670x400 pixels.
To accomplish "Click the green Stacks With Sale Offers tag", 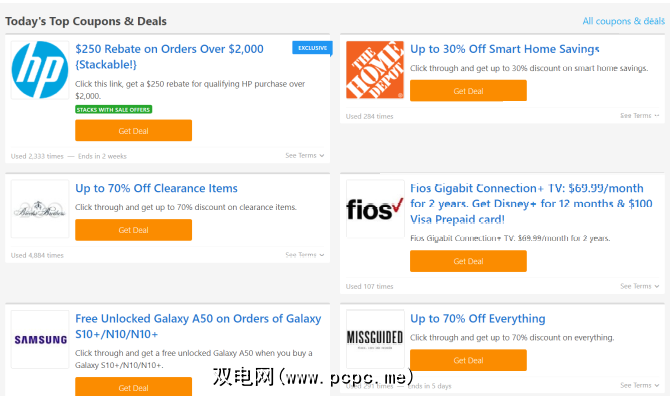I will 113,109.
